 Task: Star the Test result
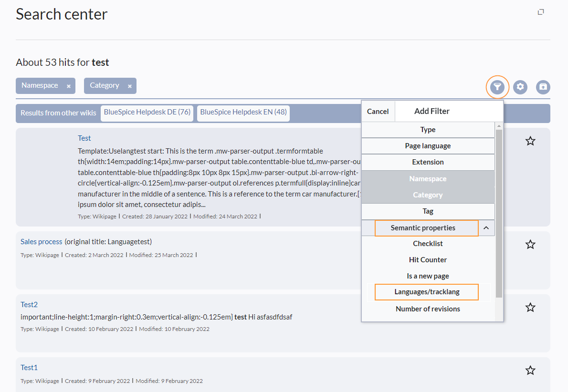530,141
